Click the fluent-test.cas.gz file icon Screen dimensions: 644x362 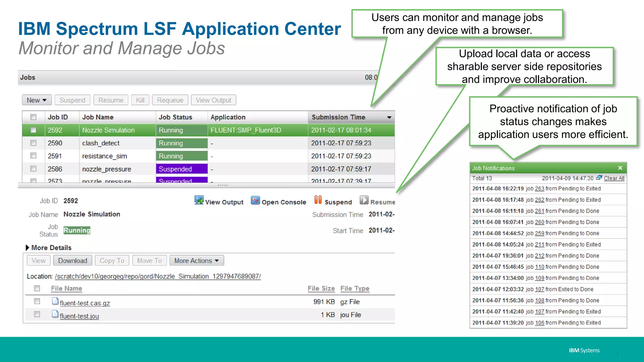55,301
